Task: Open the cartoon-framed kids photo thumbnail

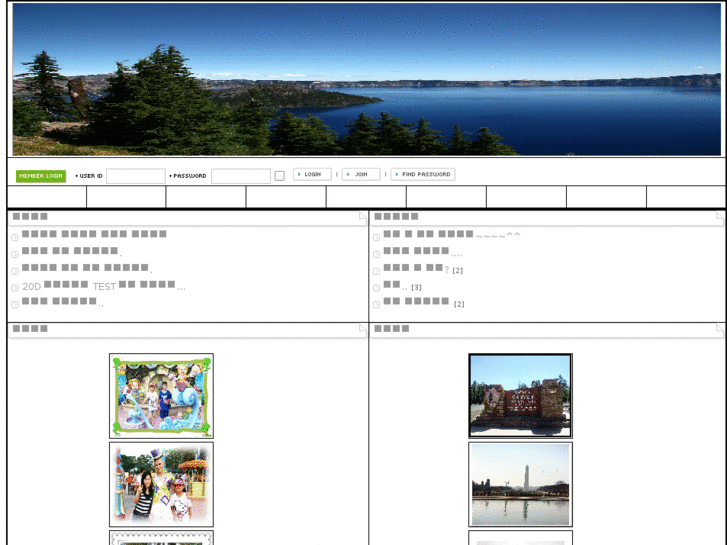Action: click(x=161, y=395)
